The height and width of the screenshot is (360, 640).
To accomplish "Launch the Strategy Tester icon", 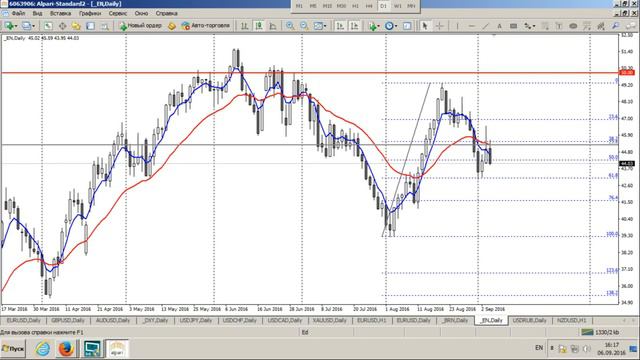I will click(104, 26).
